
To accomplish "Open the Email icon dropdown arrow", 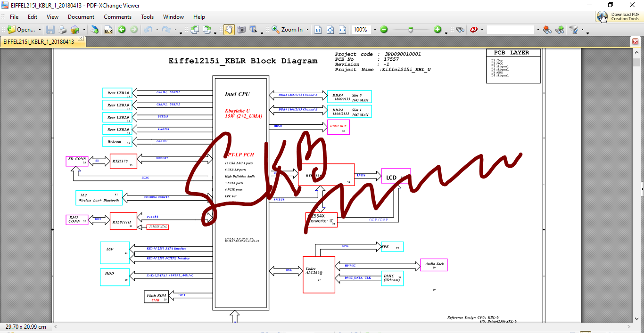I will click(x=84, y=30).
